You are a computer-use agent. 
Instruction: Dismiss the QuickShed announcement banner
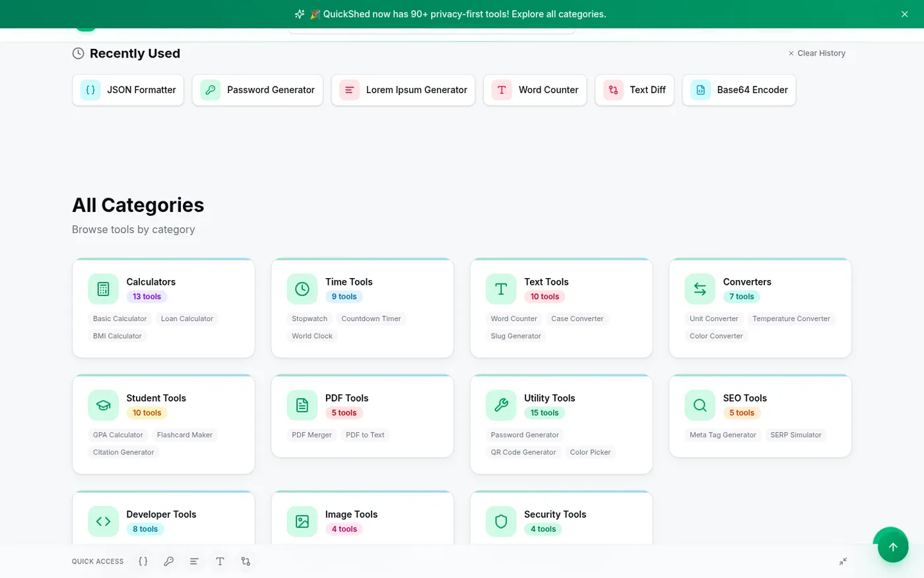click(x=905, y=14)
